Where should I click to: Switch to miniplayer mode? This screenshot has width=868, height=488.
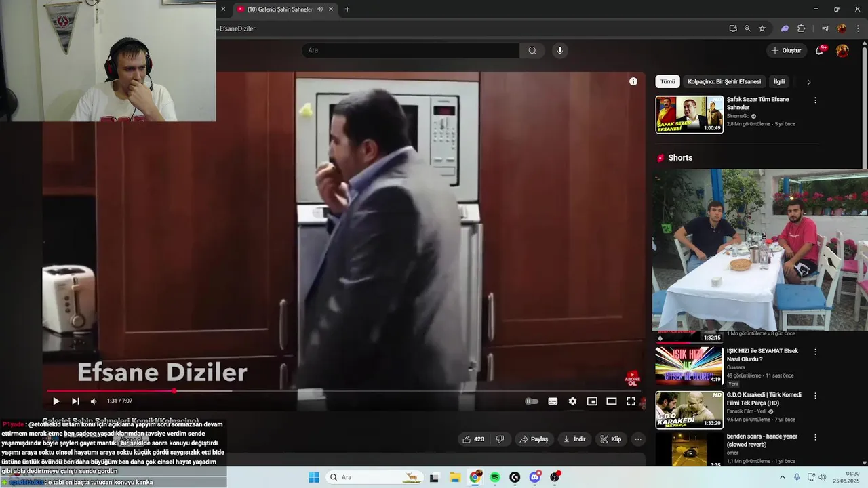592,401
